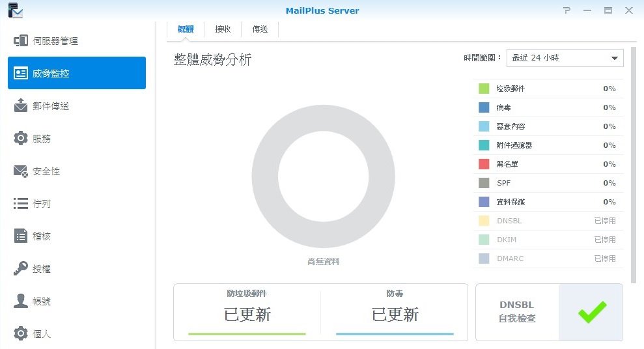Select the 資料保護 legend label
The width and height of the screenshot is (644, 349).
pyautogui.click(x=511, y=202)
